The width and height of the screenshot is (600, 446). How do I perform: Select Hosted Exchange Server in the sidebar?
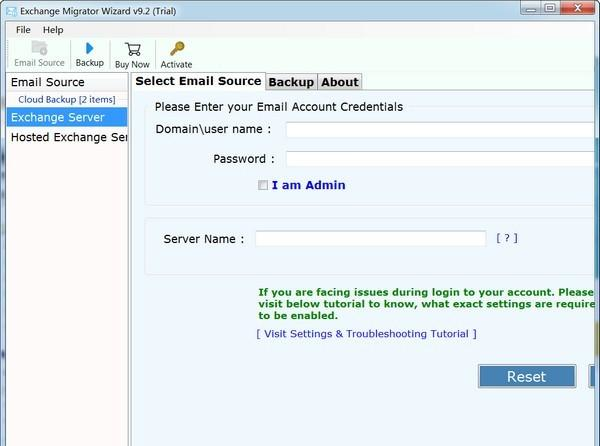coord(67,137)
